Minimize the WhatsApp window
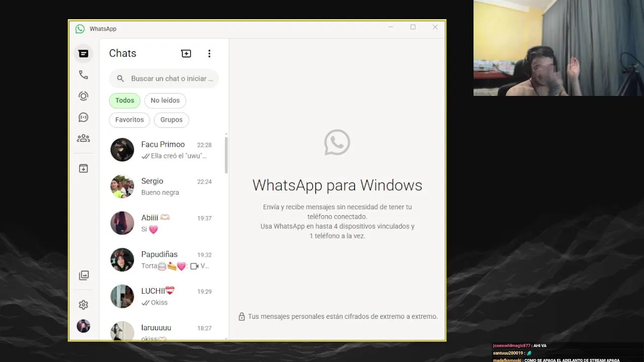 [390, 27]
